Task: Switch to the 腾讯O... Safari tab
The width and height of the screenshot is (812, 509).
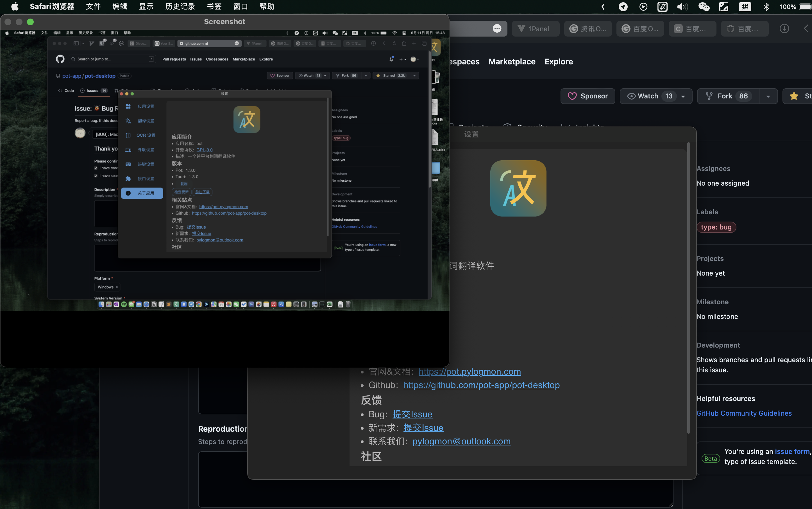Action: [588, 29]
